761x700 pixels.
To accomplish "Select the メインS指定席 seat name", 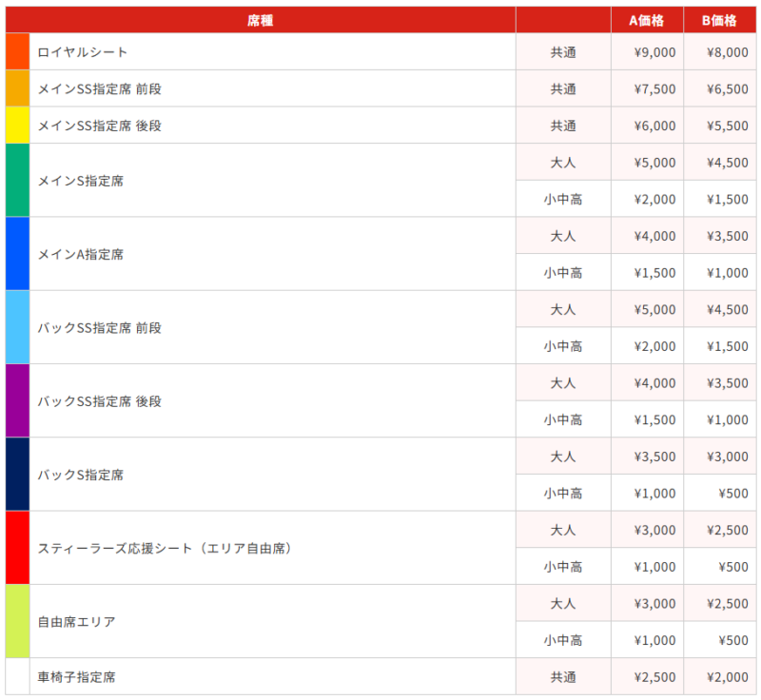I will pos(81,181).
